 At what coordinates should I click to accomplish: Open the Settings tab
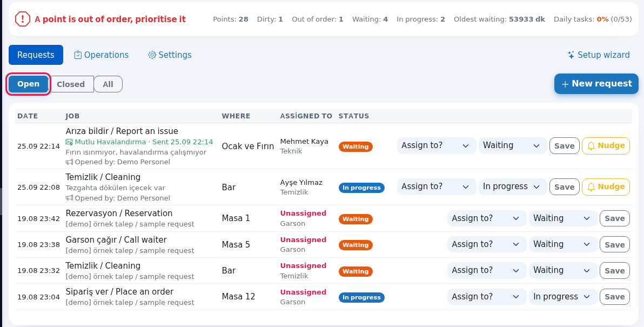point(170,55)
